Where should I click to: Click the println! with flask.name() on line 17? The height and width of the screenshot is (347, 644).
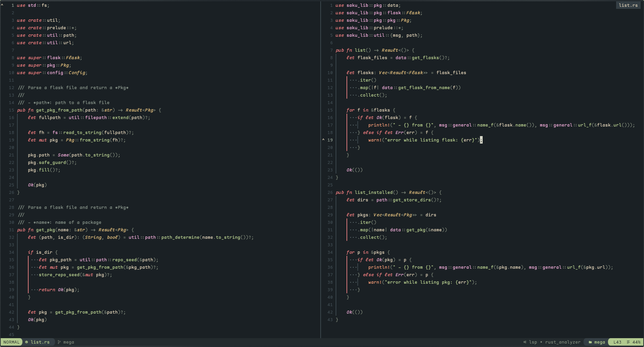[501, 125]
